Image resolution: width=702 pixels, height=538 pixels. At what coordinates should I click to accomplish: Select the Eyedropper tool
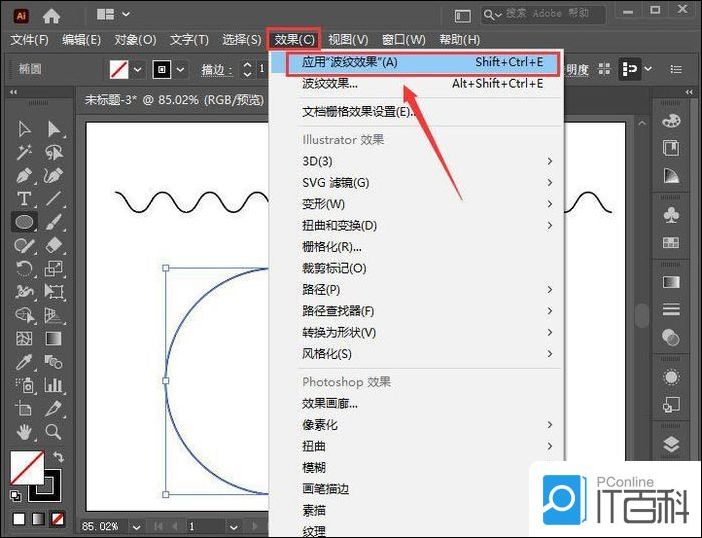pyautogui.click(x=24, y=362)
